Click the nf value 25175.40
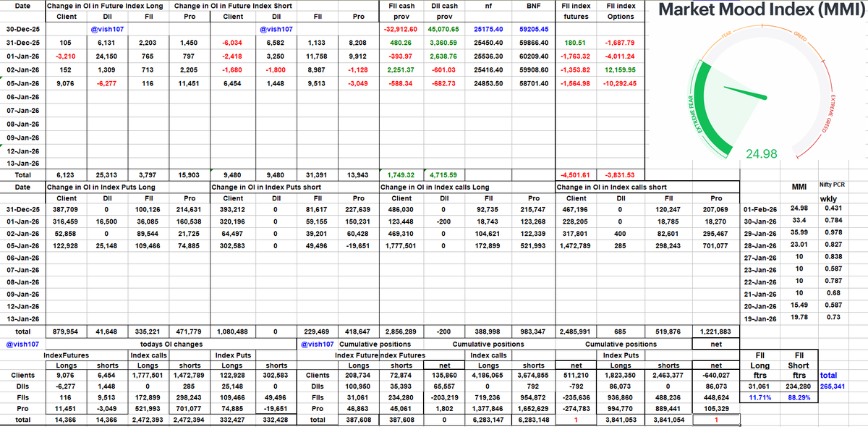This screenshot has height=427, width=868. [x=488, y=28]
